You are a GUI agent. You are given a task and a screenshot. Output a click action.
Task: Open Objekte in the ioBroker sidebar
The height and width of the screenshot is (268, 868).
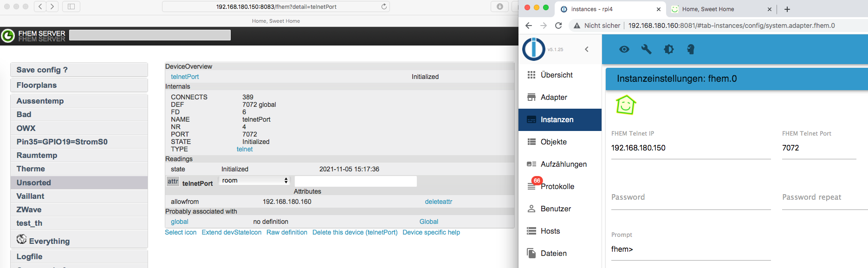[553, 142]
